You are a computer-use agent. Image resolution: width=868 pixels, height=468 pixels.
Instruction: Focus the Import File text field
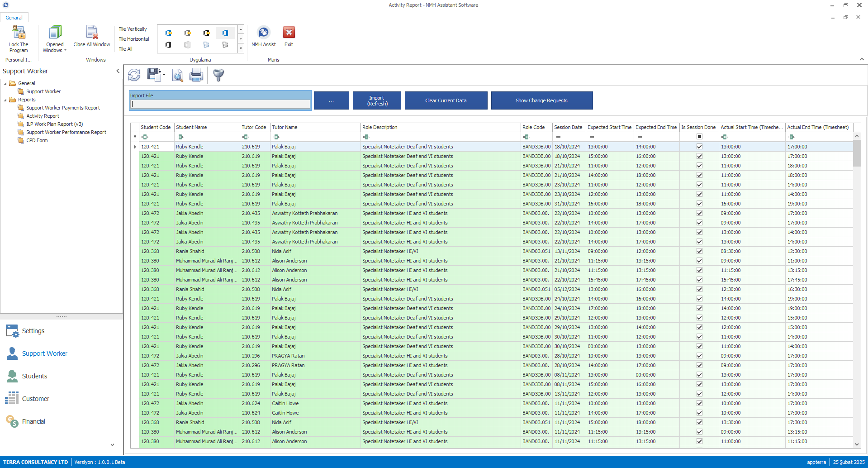220,104
